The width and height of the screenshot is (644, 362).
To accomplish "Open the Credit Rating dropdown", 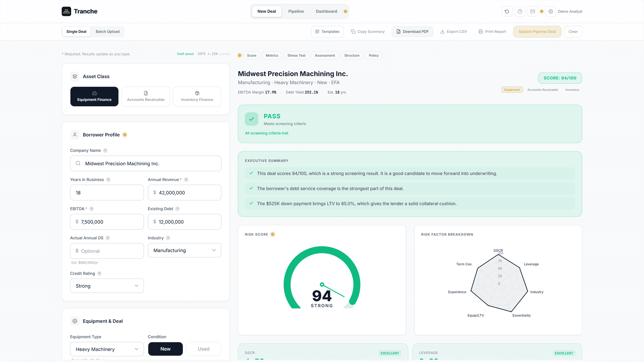I will click(x=107, y=286).
